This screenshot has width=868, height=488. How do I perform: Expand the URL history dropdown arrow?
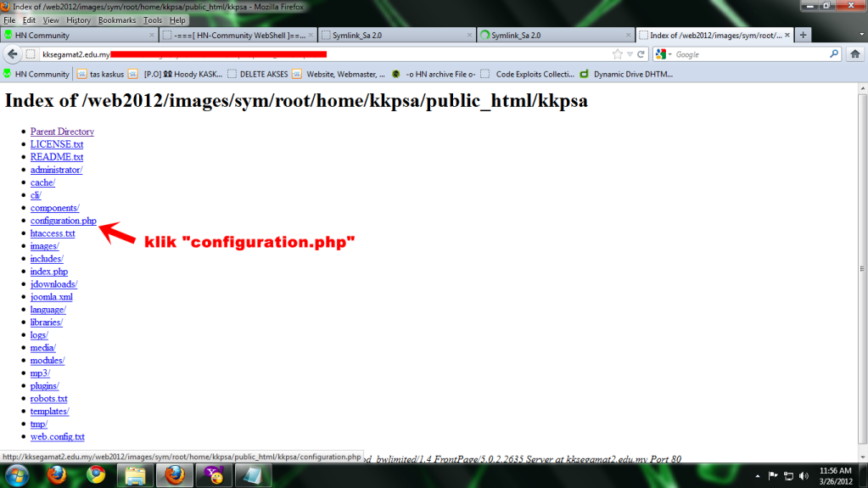pyautogui.click(x=630, y=54)
